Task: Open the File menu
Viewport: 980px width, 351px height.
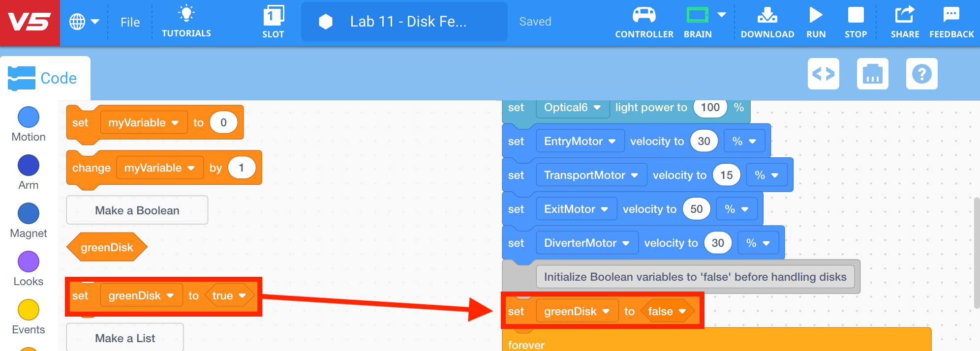Action: coord(130,22)
